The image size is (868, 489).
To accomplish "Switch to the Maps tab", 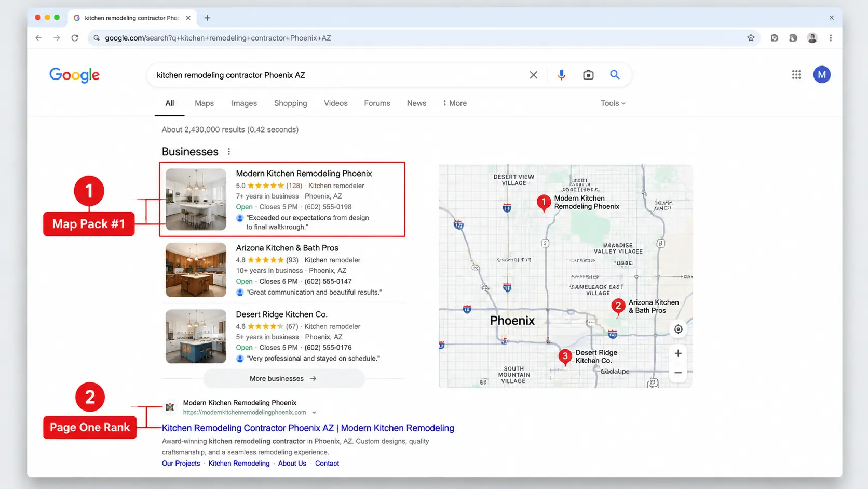I will click(x=204, y=103).
